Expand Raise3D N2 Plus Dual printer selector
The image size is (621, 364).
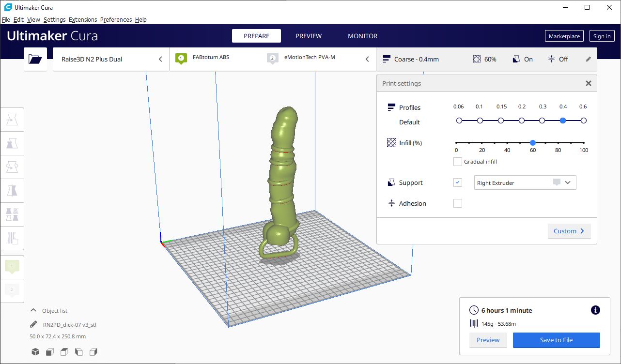(x=111, y=59)
